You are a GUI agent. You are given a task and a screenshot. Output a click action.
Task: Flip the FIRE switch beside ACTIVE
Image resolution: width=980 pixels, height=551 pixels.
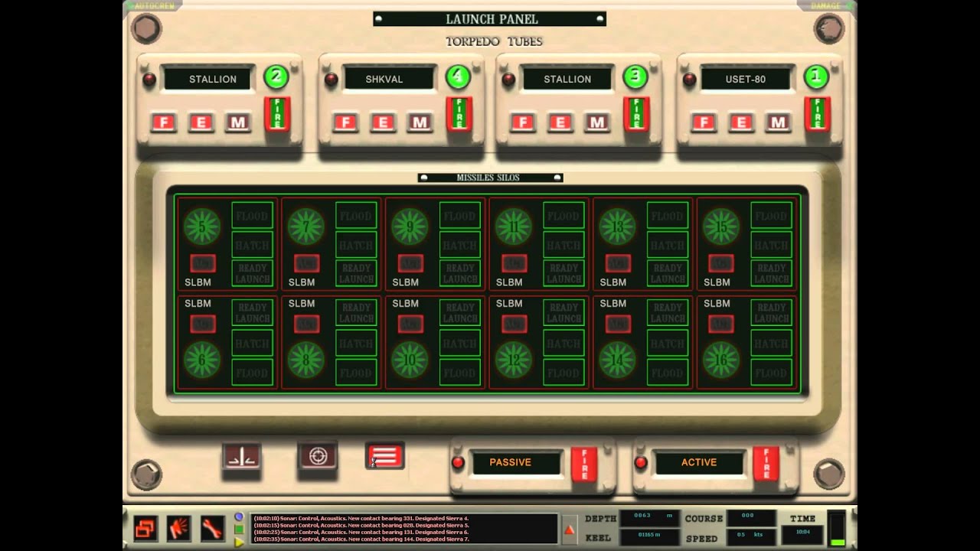766,465
